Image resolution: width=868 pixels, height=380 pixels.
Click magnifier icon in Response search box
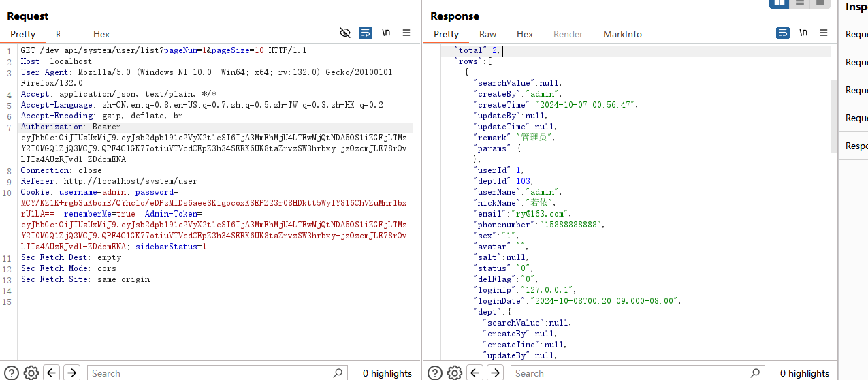tap(755, 373)
